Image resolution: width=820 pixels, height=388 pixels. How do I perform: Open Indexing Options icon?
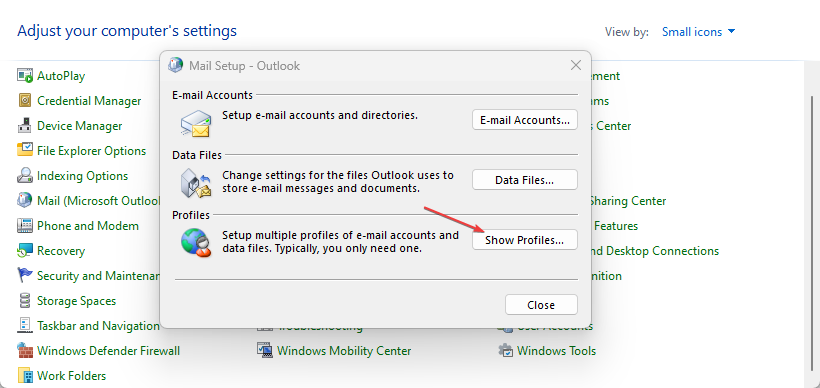[25, 175]
